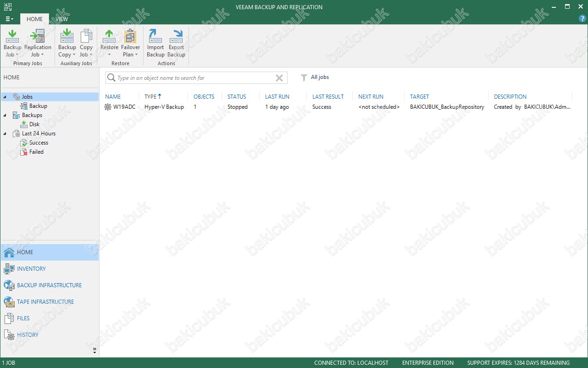Open the FILES navigation view
This screenshot has width=588, height=368.
(50, 318)
